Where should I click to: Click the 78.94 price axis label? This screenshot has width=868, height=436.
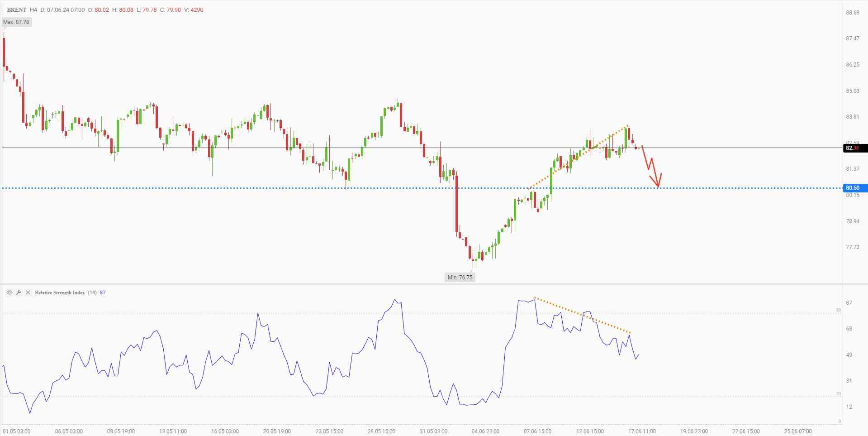click(x=853, y=221)
